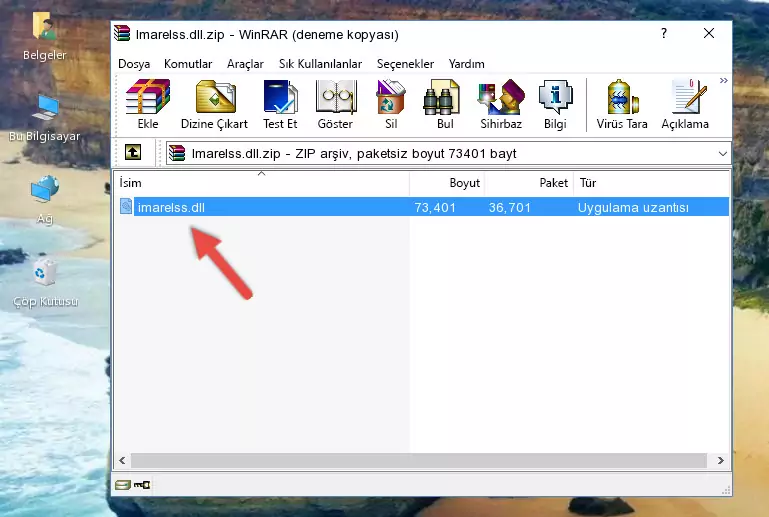Click the horizontal scrollbar track
Image resolution: width=769 pixels, height=517 pixels.
418,460
